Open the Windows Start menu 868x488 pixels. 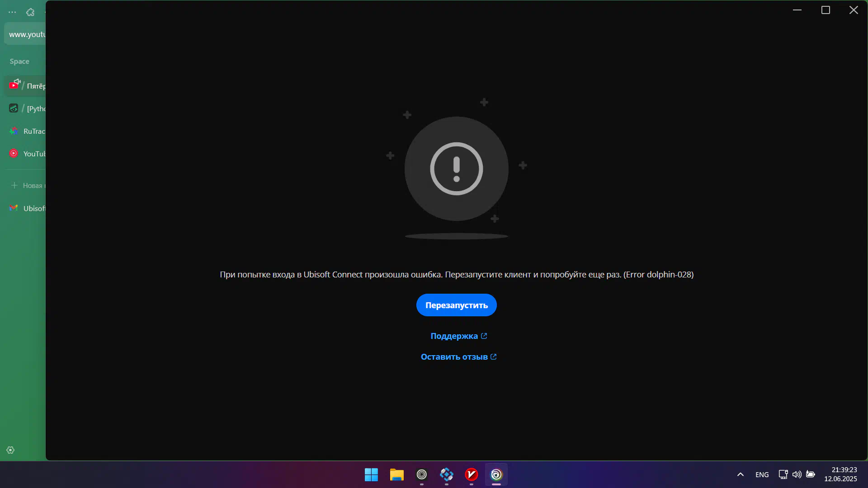point(371,474)
